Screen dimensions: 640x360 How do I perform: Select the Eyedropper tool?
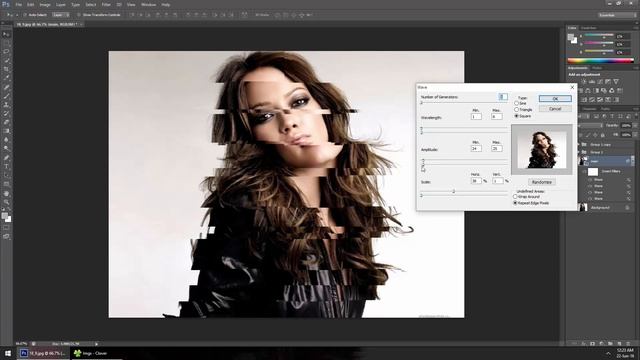click(x=6, y=78)
